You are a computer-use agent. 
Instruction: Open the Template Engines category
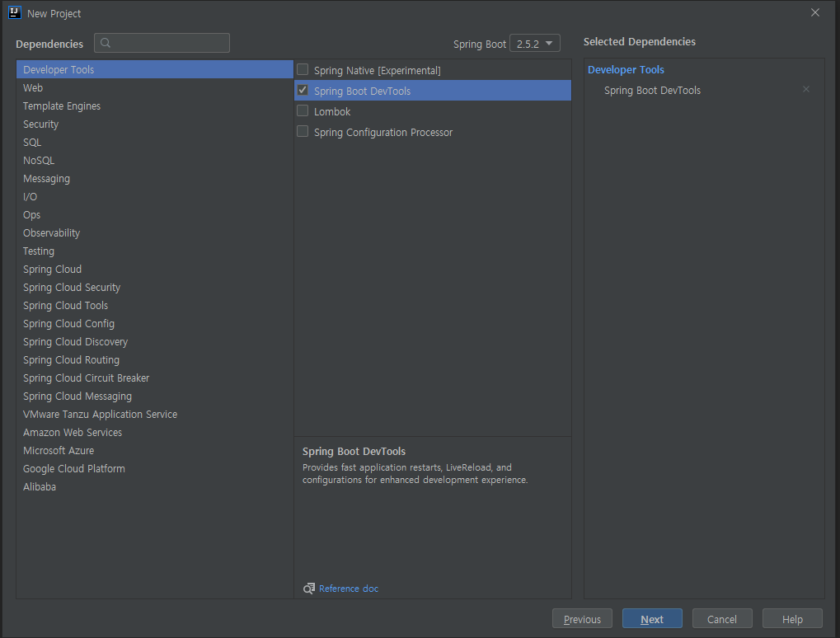click(x=155, y=106)
